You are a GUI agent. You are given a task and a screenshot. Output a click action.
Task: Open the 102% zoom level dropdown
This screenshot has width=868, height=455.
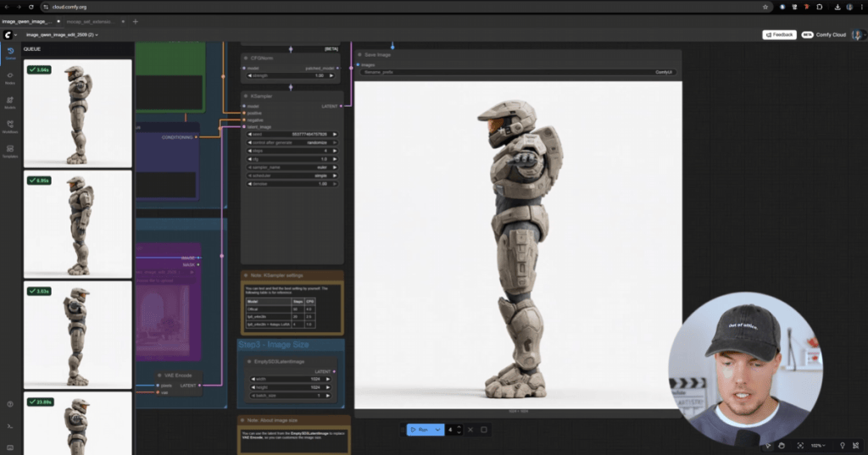click(818, 446)
